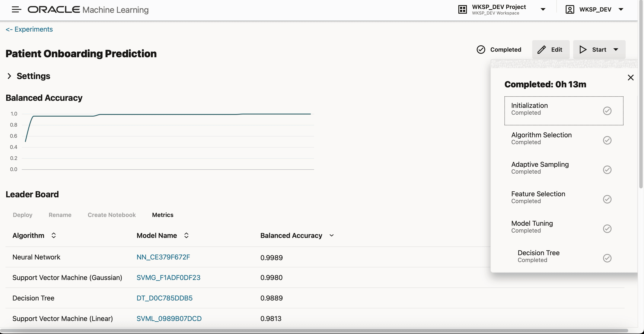Select the Decision Tree leaderboard row
Image resolution: width=644 pixels, height=334 pixels.
tap(315, 298)
